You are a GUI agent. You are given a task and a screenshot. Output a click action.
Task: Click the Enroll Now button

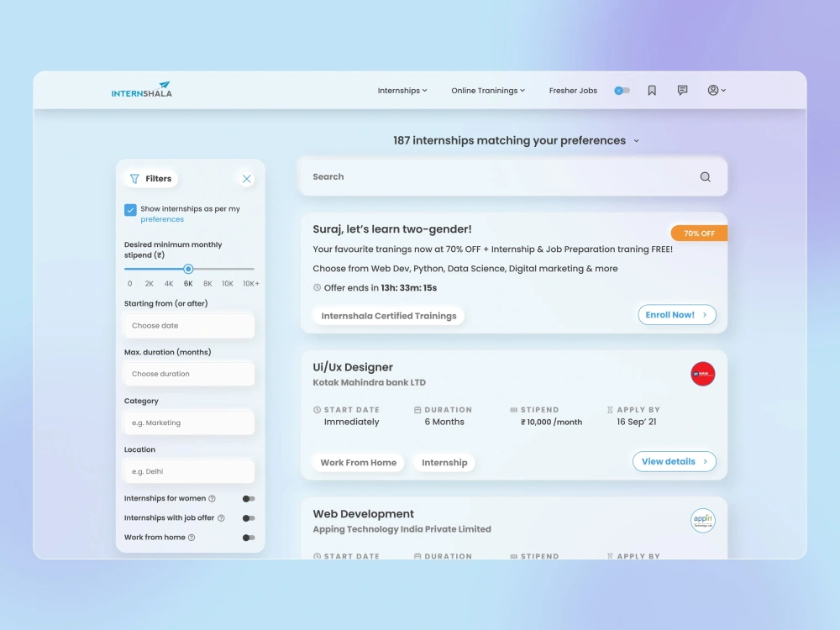[676, 314]
